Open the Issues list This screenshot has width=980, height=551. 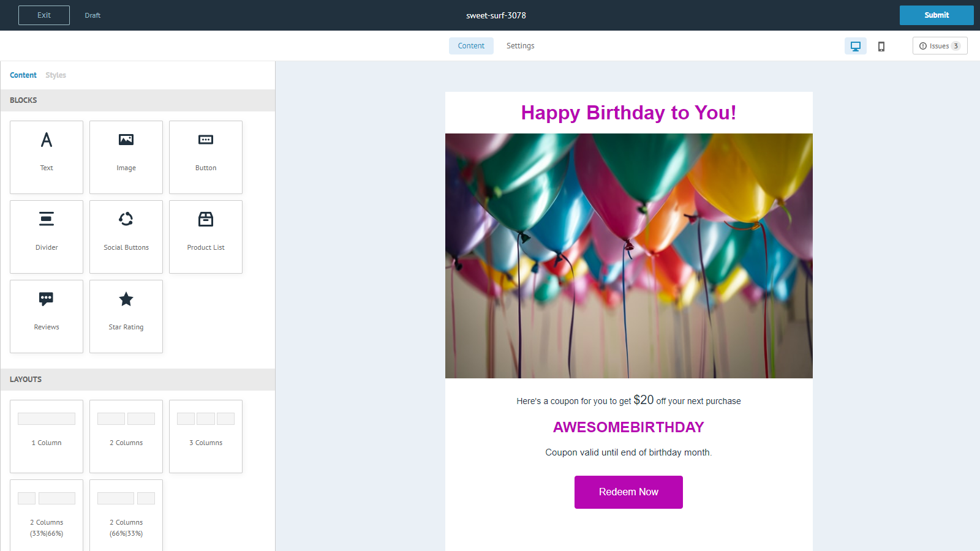pos(940,46)
